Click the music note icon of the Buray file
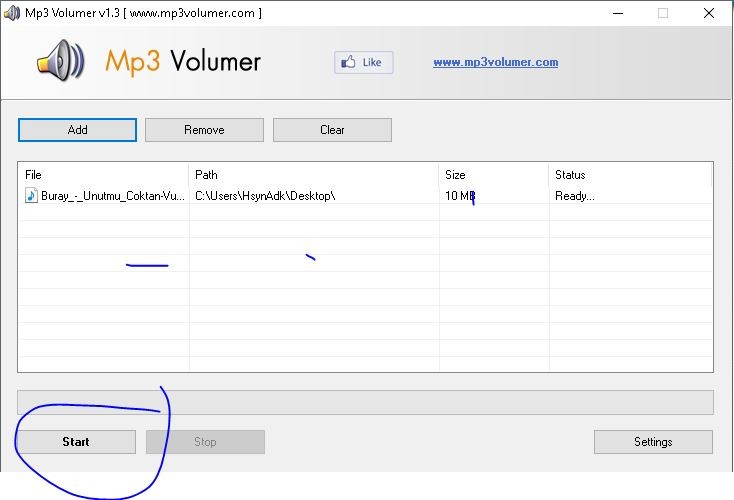Screen dimensions: 734x500 pos(31,195)
